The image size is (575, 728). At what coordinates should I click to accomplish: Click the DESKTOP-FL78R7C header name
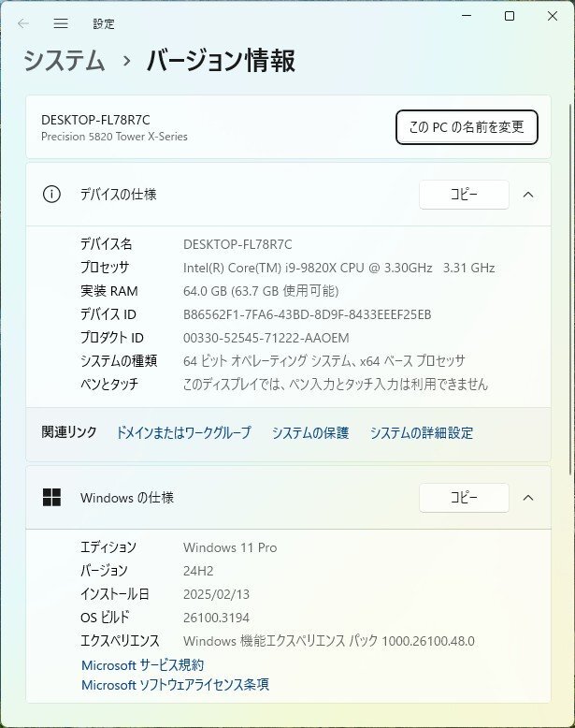coord(95,120)
